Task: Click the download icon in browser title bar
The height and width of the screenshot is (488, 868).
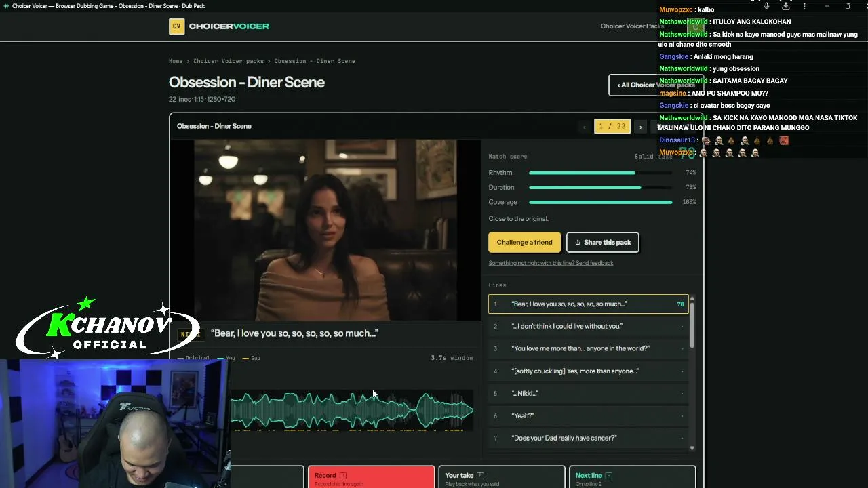Action: 785,6
